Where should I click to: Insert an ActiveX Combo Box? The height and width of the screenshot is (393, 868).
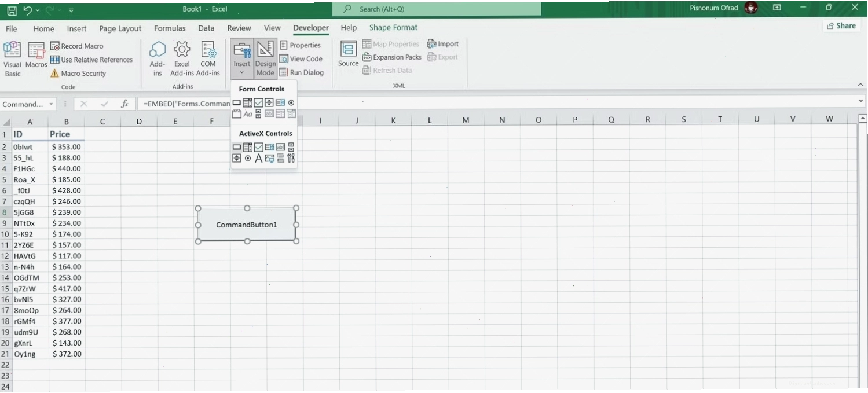[247, 147]
